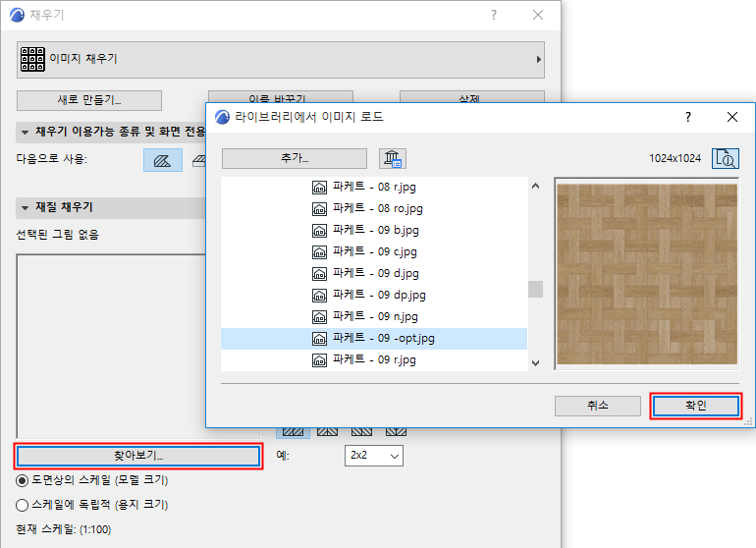Click the grid icon of 이미지 채우기
The width and height of the screenshot is (756, 548).
pos(32,59)
